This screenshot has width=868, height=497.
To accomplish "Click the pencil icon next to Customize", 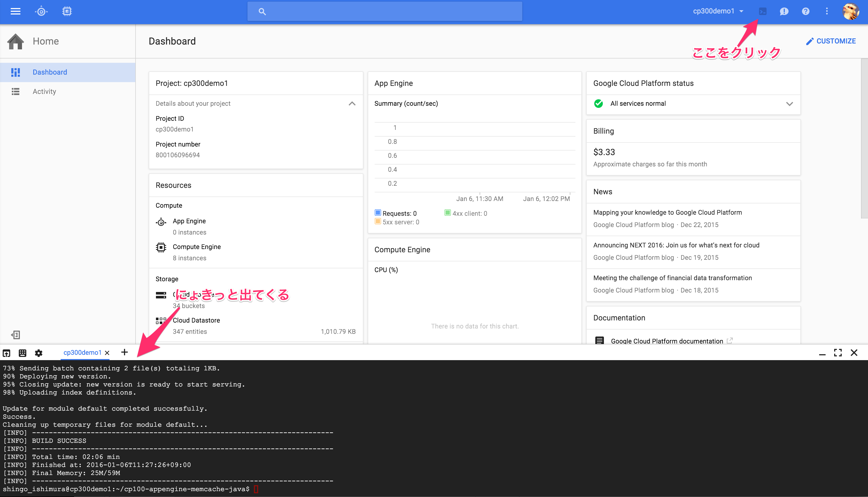I will click(810, 41).
